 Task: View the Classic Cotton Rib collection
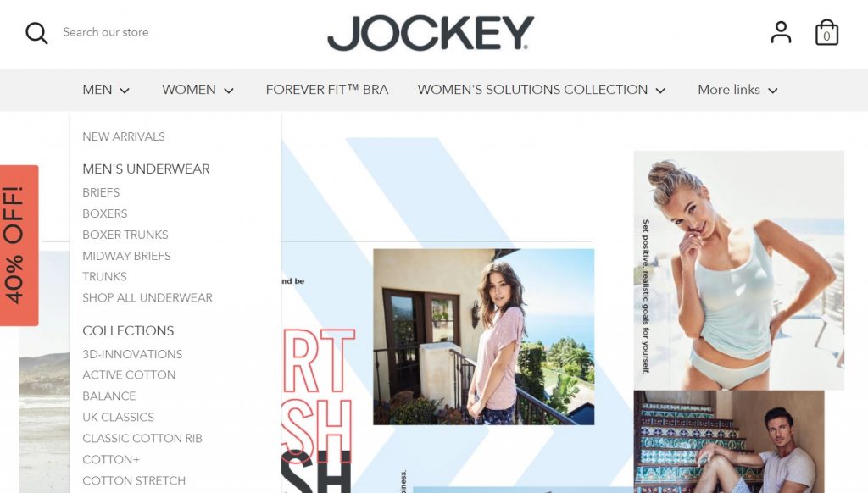142,438
